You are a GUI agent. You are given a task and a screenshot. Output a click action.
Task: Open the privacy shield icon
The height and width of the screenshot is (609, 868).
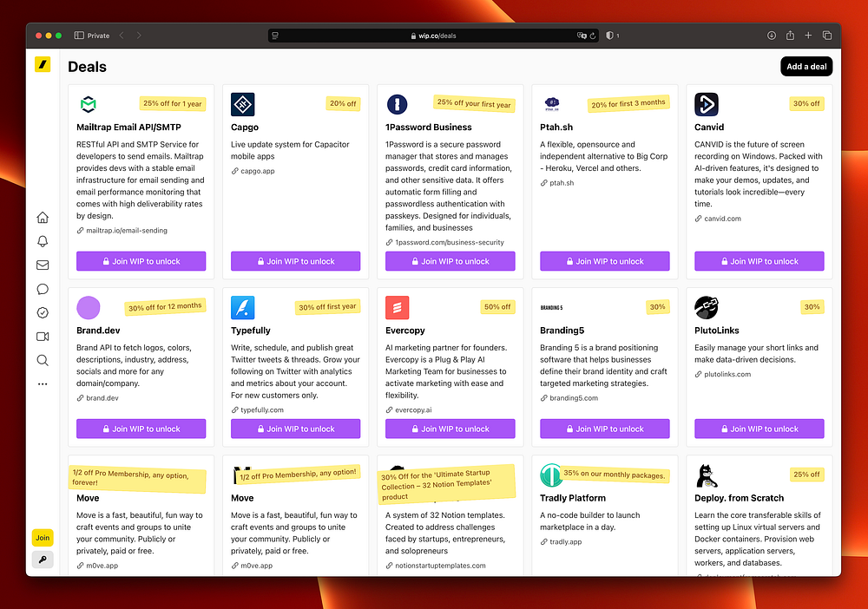tap(609, 36)
